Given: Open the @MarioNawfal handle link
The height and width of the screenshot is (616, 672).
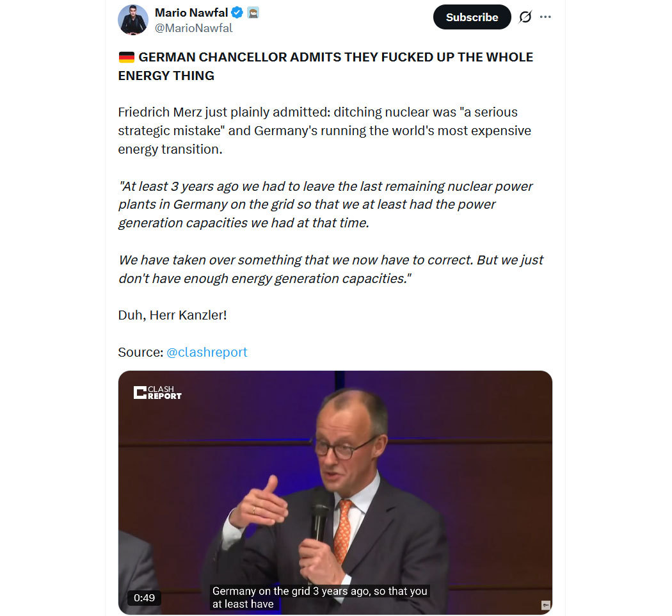Looking at the screenshot, I should click(194, 28).
